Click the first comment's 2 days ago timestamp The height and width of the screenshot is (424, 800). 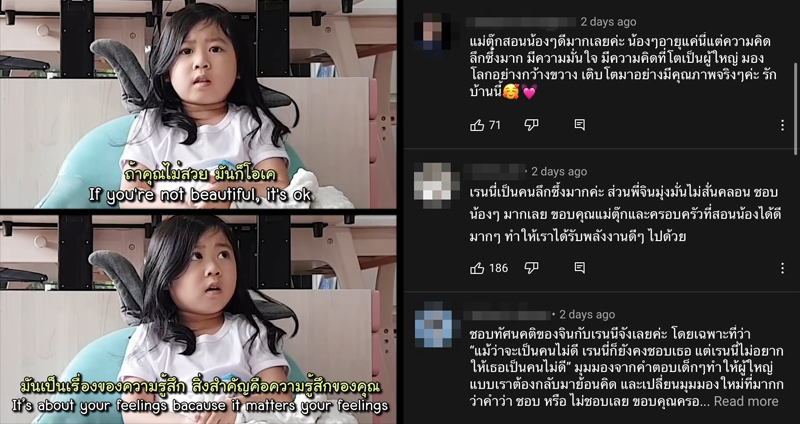609,22
